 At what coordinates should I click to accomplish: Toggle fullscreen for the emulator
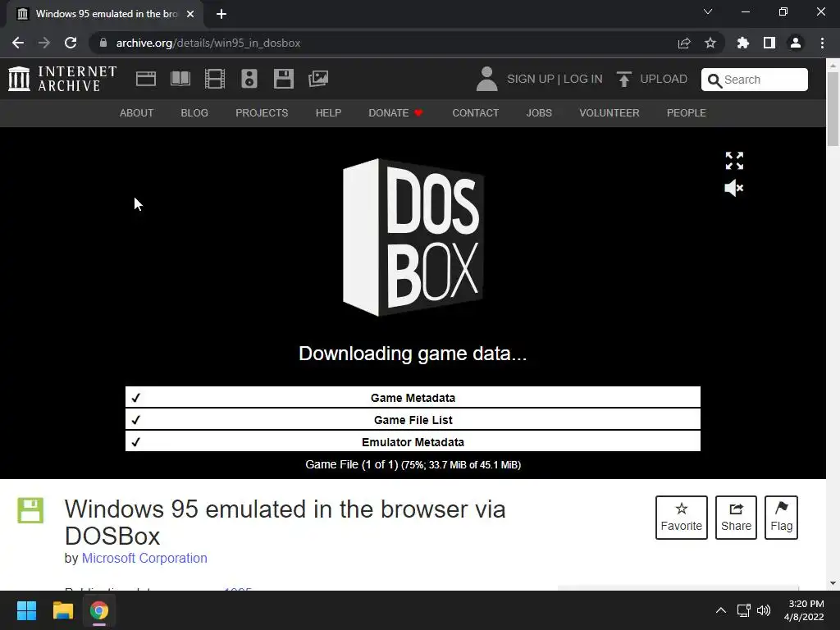(x=734, y=161)
